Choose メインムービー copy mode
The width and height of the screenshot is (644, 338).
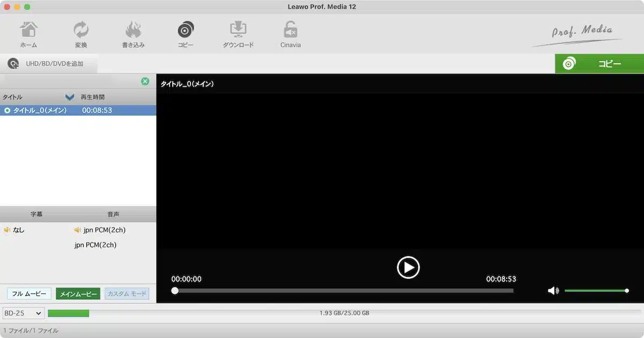click(78, 294)
